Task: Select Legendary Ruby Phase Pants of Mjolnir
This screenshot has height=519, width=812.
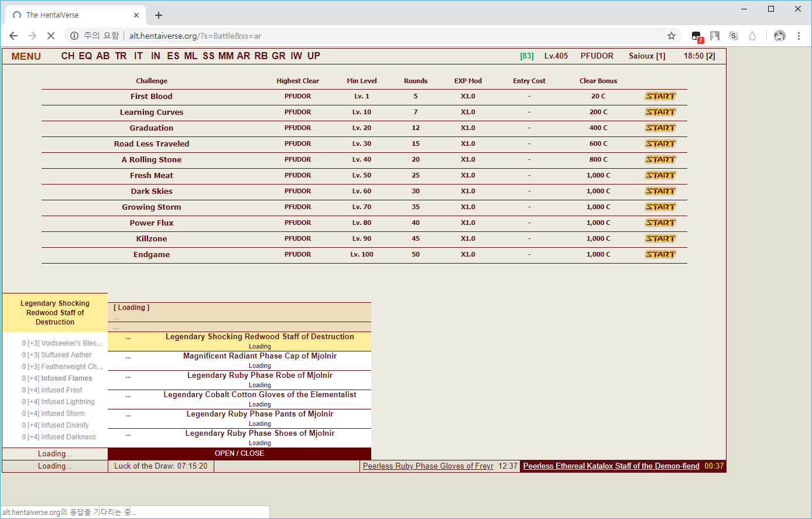Action: click(239, 419)
